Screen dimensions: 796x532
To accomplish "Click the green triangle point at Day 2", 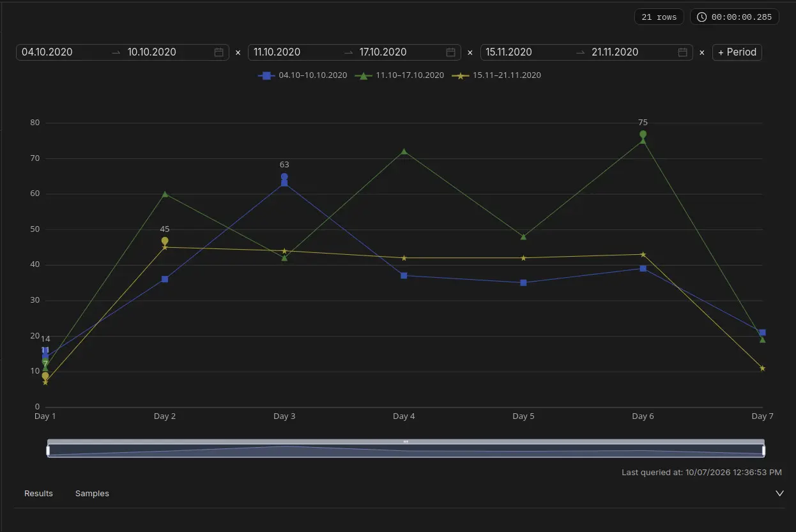I will (x=165, y=194).
